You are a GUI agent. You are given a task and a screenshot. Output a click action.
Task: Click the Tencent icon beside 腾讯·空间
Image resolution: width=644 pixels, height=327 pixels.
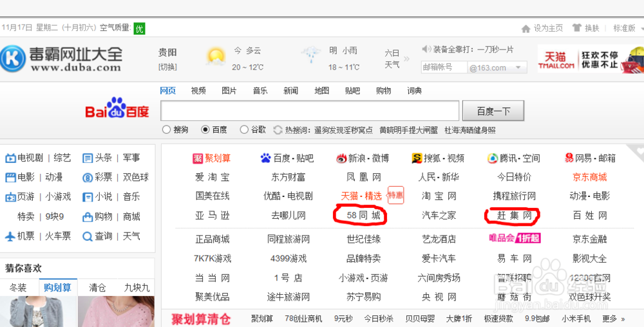(x=493, y=158)
